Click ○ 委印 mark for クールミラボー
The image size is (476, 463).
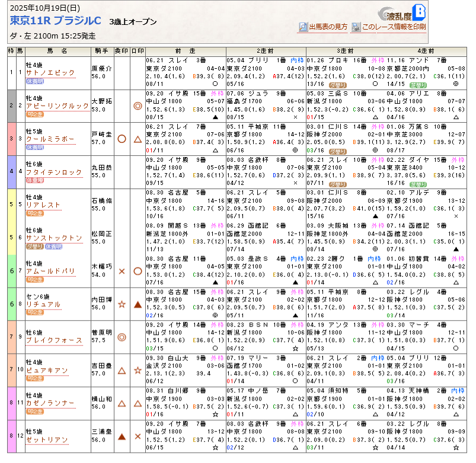pyautogui.click(x=122, y=139)
